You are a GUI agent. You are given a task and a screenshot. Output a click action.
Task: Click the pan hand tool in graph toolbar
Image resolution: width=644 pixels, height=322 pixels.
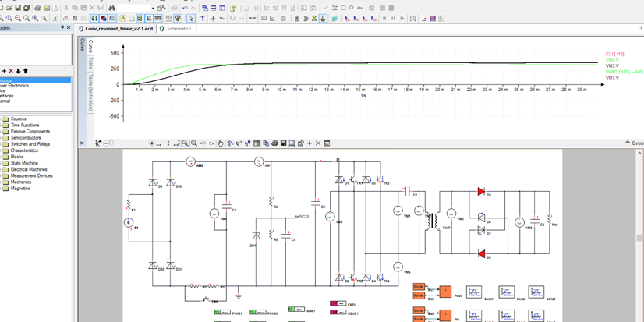(221, 143)
